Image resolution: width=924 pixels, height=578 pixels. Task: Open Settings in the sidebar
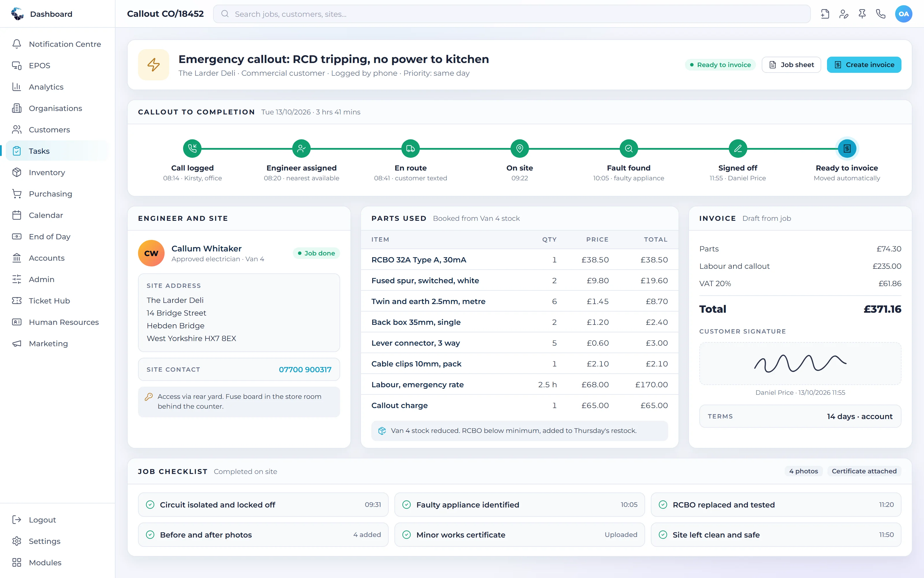point(57,541)
